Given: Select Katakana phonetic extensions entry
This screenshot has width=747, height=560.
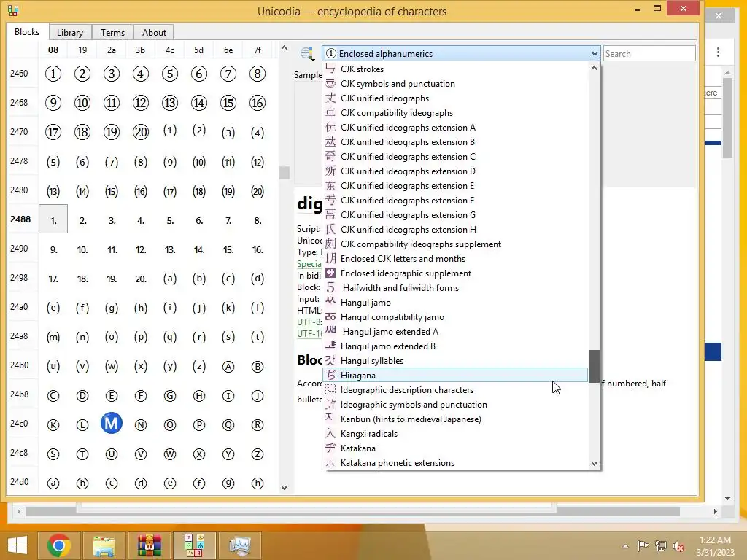Looking at the screenshot, I should [x=455, y=463].
